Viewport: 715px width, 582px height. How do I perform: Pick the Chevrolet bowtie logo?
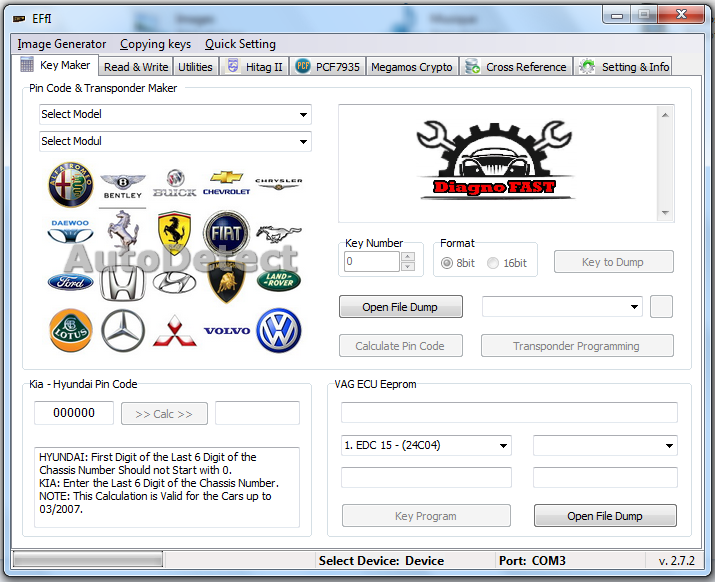(227, 183)
